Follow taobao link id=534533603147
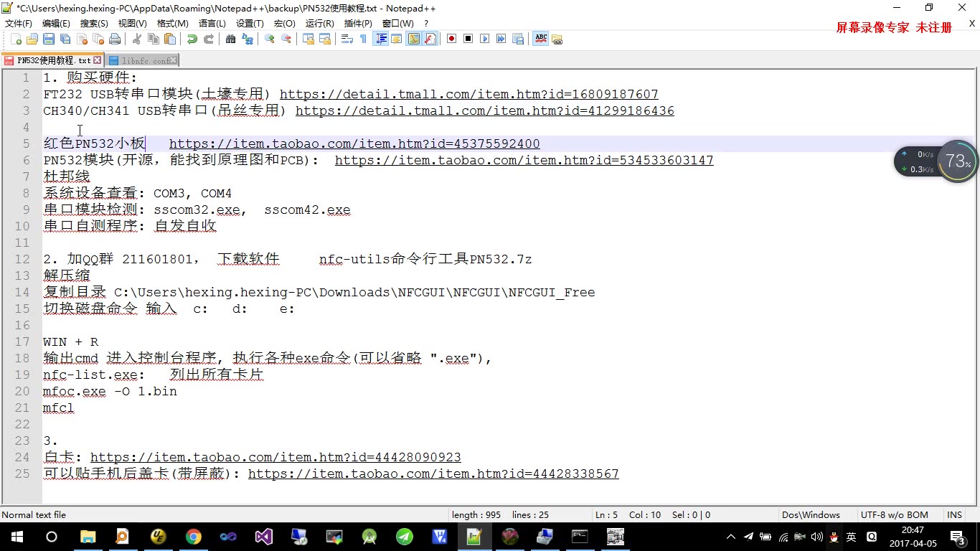980x551 pixels. tap(524, 160)
